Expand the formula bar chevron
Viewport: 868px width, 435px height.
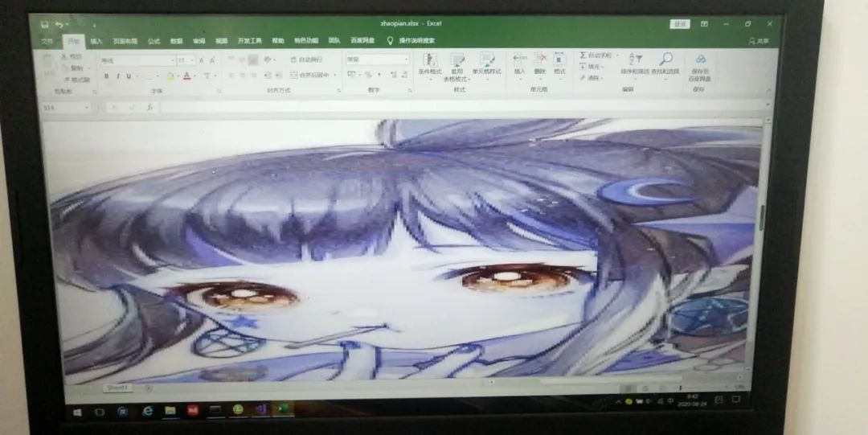(x=768, y=105)
